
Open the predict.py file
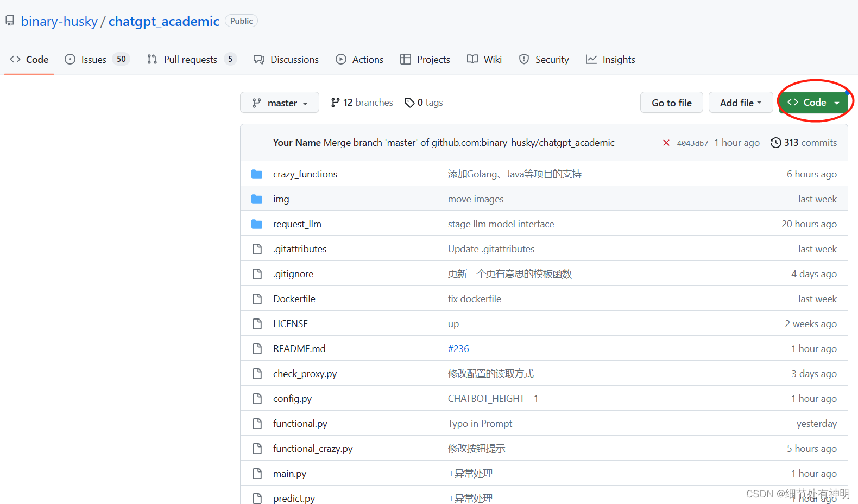tap(294, 498)
